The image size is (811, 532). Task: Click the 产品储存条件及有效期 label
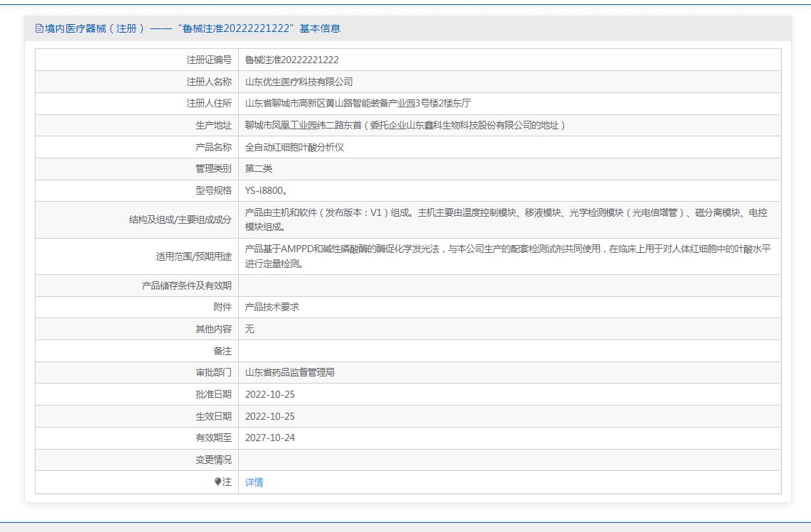[187, 286]
